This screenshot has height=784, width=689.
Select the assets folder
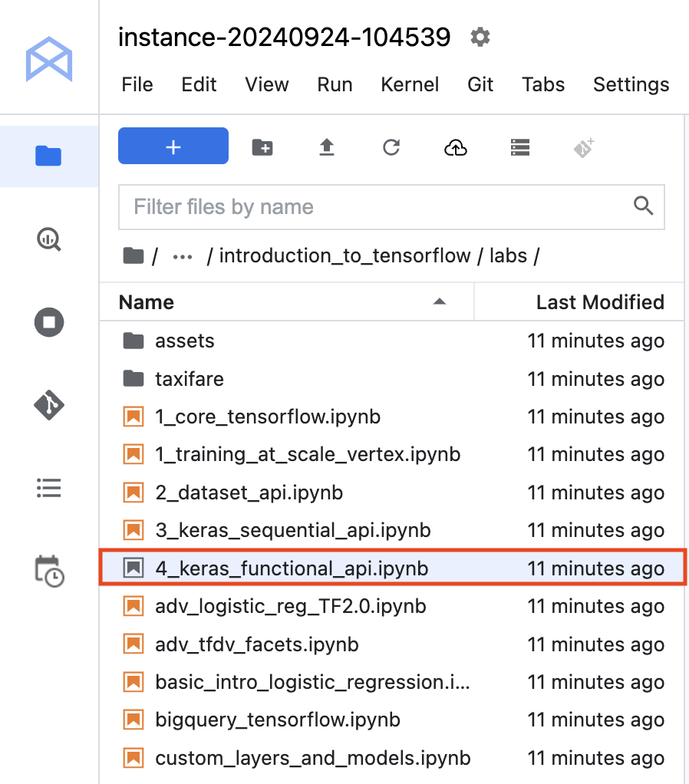[392, 341]
